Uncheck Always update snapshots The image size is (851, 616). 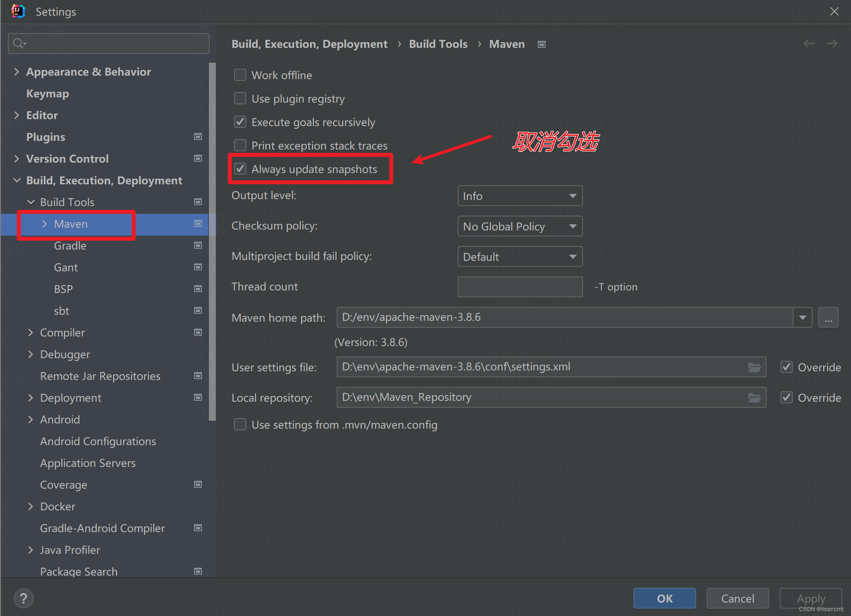point(240,169)
